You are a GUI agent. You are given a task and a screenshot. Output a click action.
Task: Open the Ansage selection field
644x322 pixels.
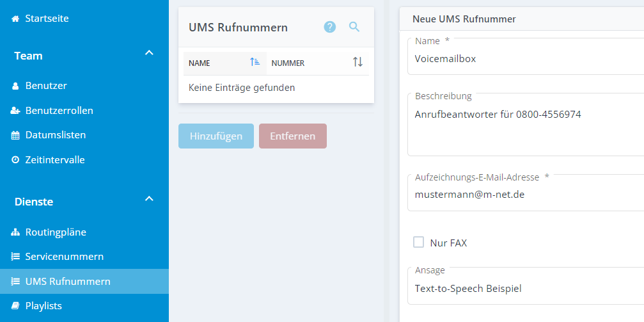[524, 289]
